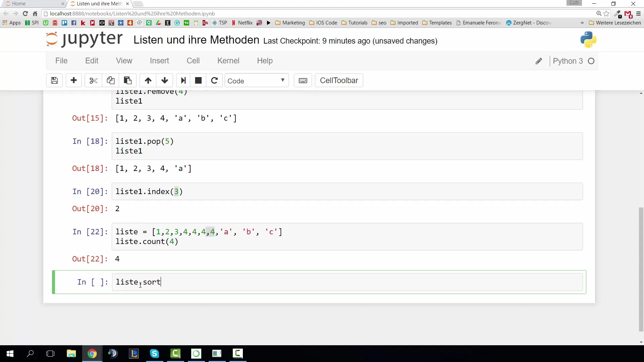Show more bookmarks chevron

coord(582,23)
